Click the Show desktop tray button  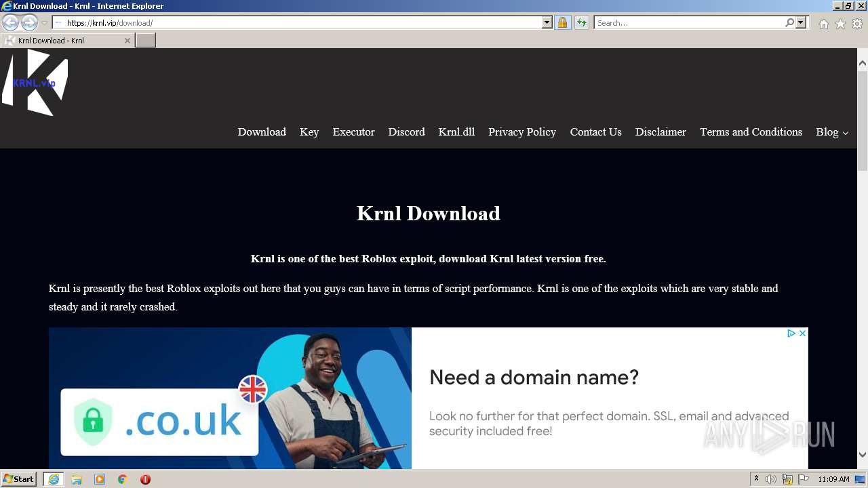pos(861,479)
